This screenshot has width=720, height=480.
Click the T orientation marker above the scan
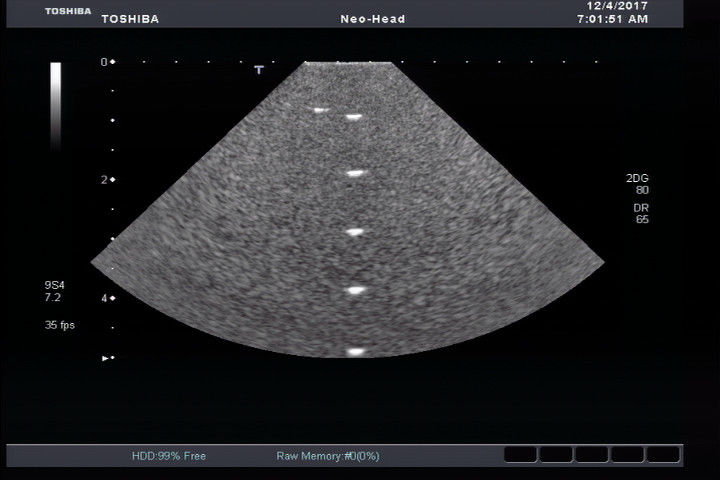point(259,70)
